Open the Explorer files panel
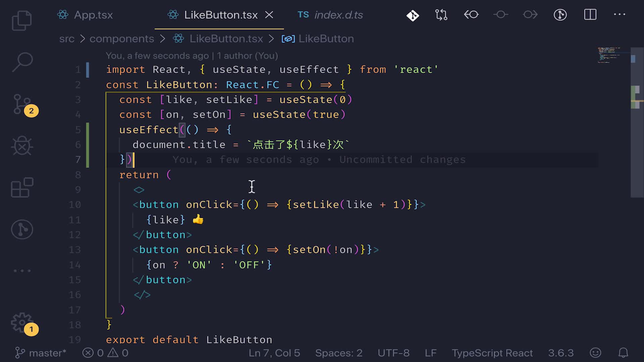The height and width of the screenshot is (362, 644). pos(22,20)
